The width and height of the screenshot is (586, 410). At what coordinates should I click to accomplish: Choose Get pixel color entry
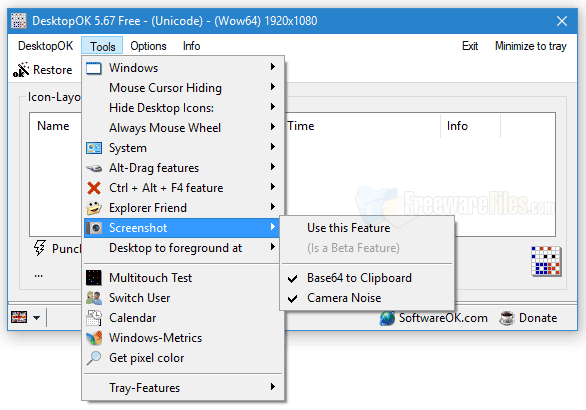coord(183,358)
